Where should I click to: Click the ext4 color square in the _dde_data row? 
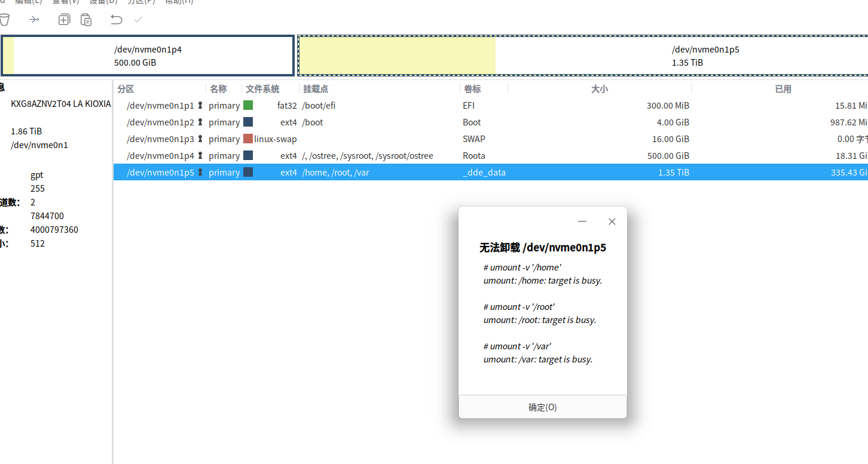248,172
